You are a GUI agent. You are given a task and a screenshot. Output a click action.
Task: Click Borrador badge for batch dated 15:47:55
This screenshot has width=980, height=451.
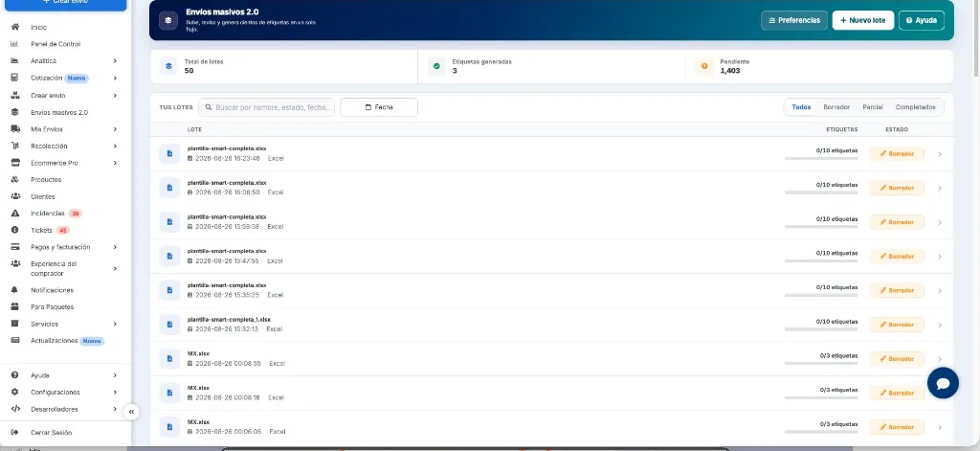(897, 257)
